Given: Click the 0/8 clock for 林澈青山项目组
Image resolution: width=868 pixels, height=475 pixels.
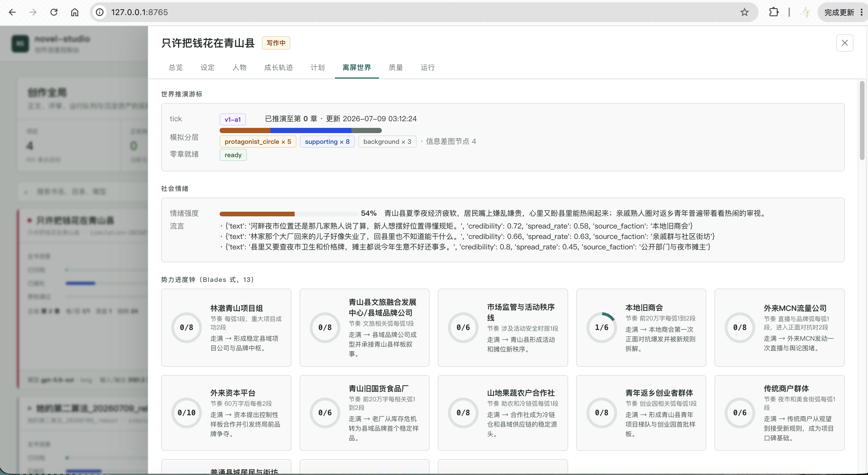Looking at the screenshot, I should click(186, 327).
